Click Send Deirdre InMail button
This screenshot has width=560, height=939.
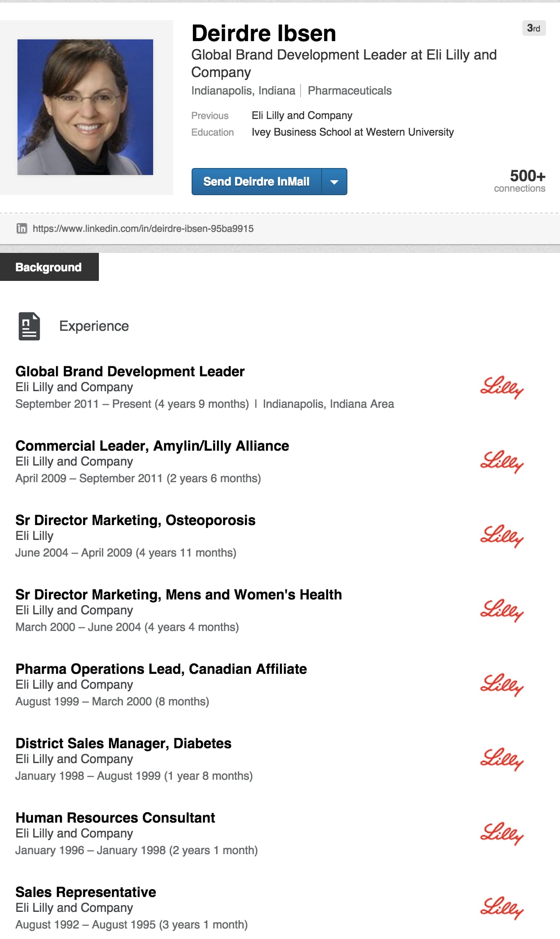(x=256, y=182)
